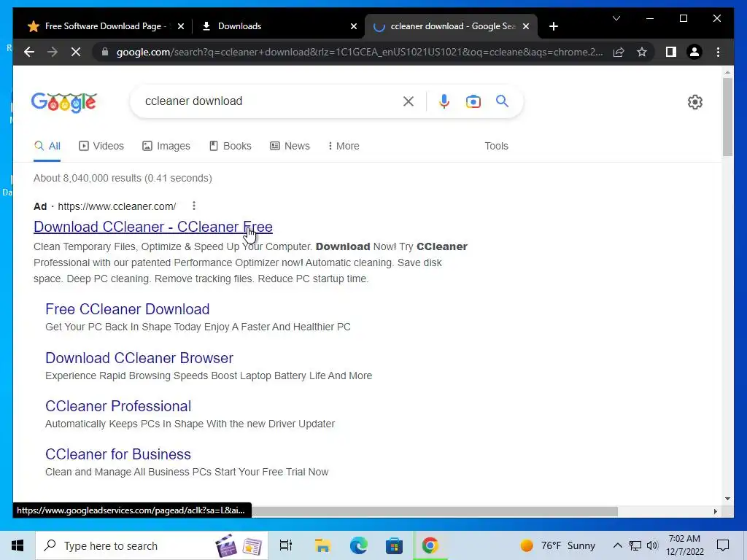The width and height of the screenshot is (747, 560).
Task: Close the Free Software Download Page tab
Action: 181,26
